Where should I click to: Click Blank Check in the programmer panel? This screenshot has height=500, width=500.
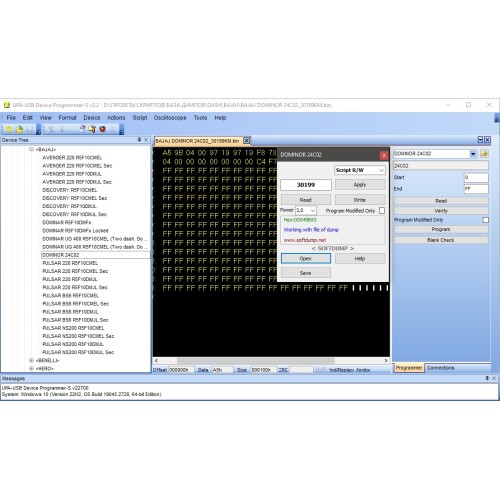tap(441, 240)
